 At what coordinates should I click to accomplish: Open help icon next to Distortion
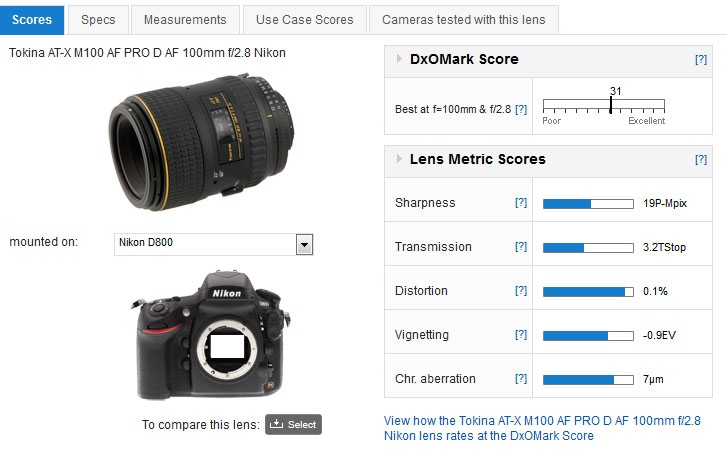(x=521, y=291)
